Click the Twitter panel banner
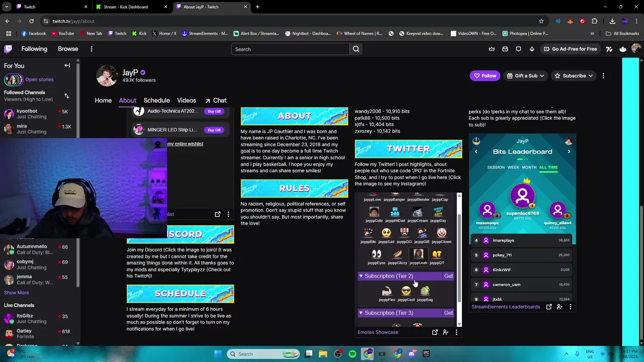Image resolution: width=644 pixels, height=362 pixels. point(408,149)
